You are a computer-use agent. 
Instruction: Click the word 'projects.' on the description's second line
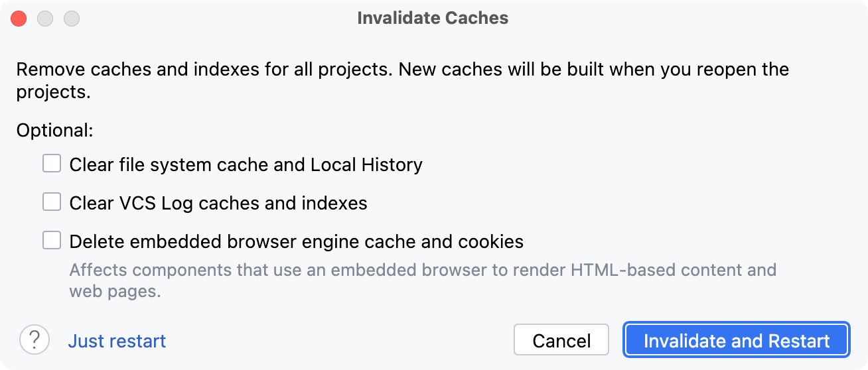coord(53,92)
